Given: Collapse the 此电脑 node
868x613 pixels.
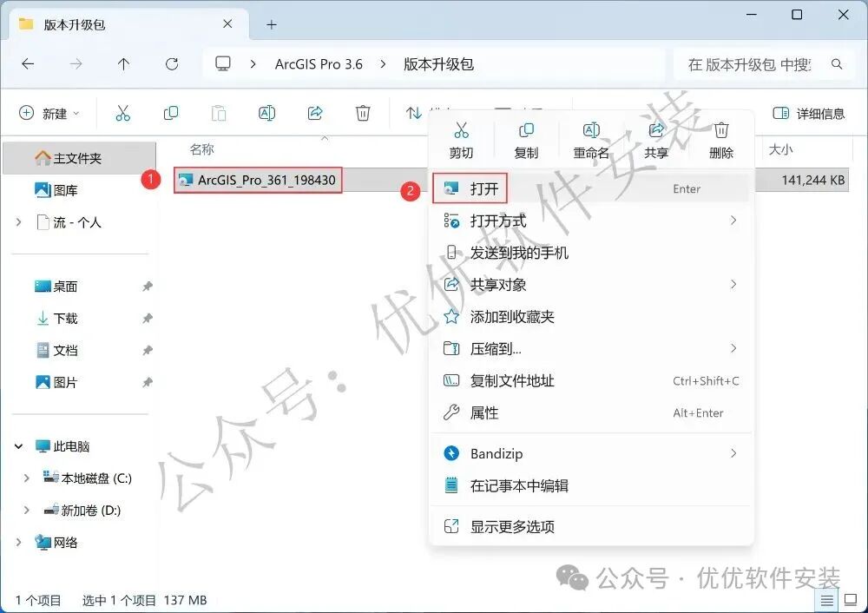Looking at the screenshot, I should 19,446.
